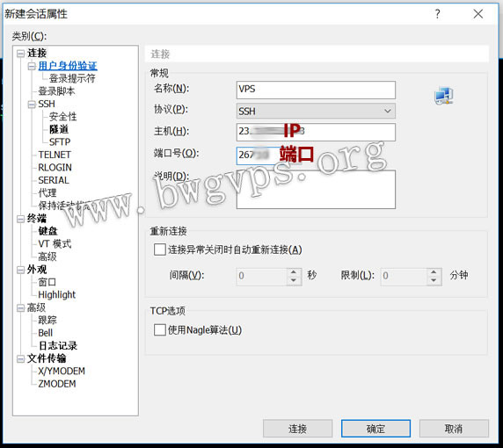Collapse the 终端 tree node
This screenshot has height=448, width=503.
20,219
